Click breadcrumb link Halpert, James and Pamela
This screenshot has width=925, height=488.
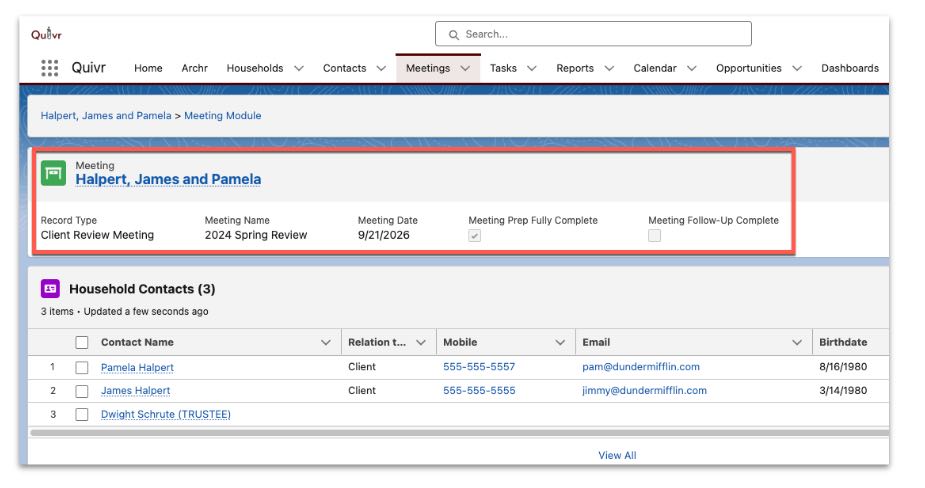point(106,116)
